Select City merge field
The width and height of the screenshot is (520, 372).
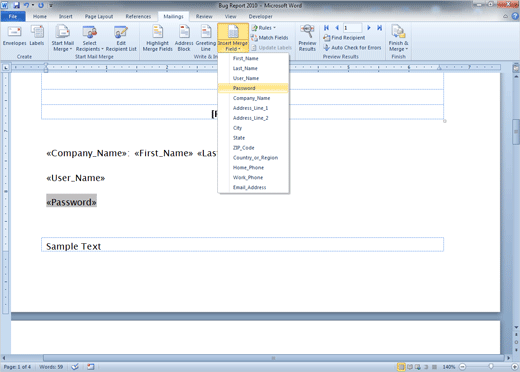253,128
